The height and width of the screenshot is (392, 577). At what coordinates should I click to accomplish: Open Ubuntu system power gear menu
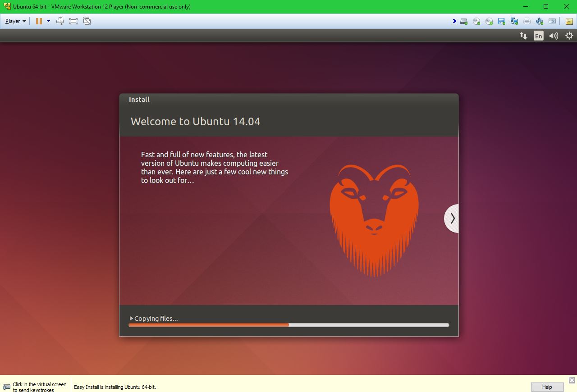pos(569,36)
